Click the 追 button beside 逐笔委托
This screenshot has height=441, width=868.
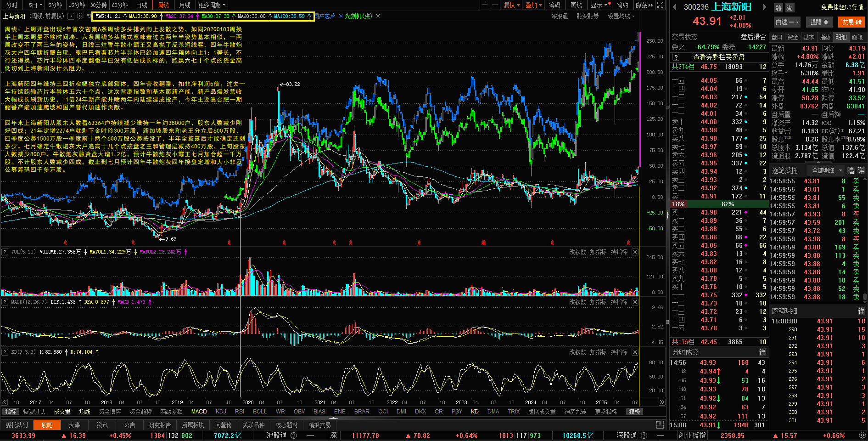pyautogui.click(x=851, y=170)
